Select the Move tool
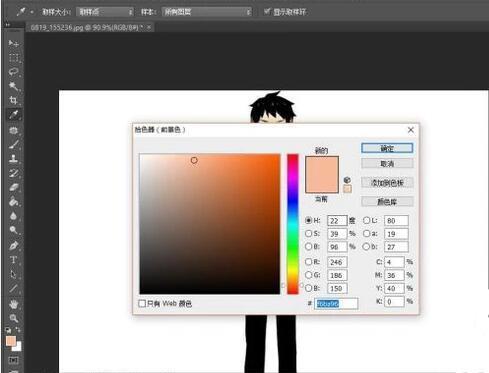 pyautogui.click(x=13, y=43)
